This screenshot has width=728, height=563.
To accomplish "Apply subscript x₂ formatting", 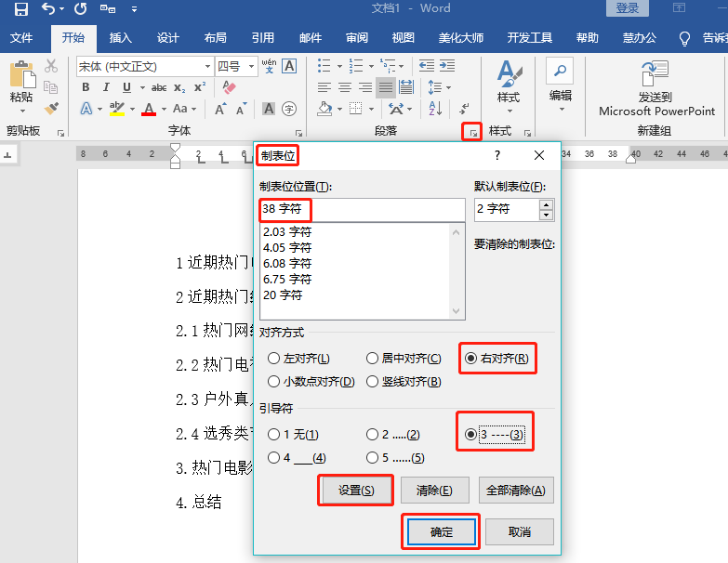I will 179,87.
